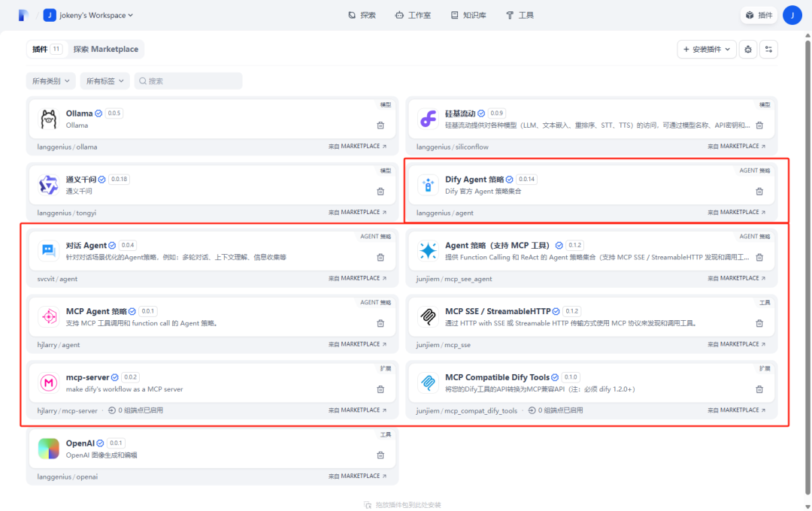Open OpenAI's 来自 MARKETPLACE link
The height and width of the screenshot is (511, 812).
357,476
